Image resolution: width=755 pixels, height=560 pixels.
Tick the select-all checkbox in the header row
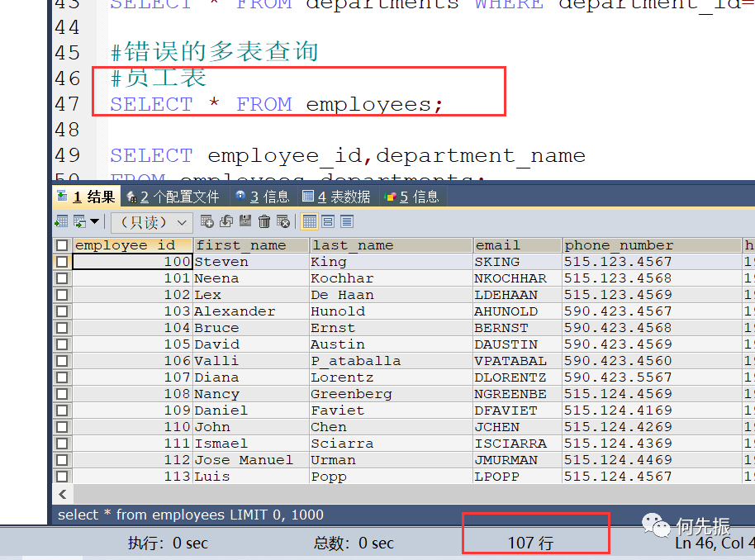[x=62, y=245]
